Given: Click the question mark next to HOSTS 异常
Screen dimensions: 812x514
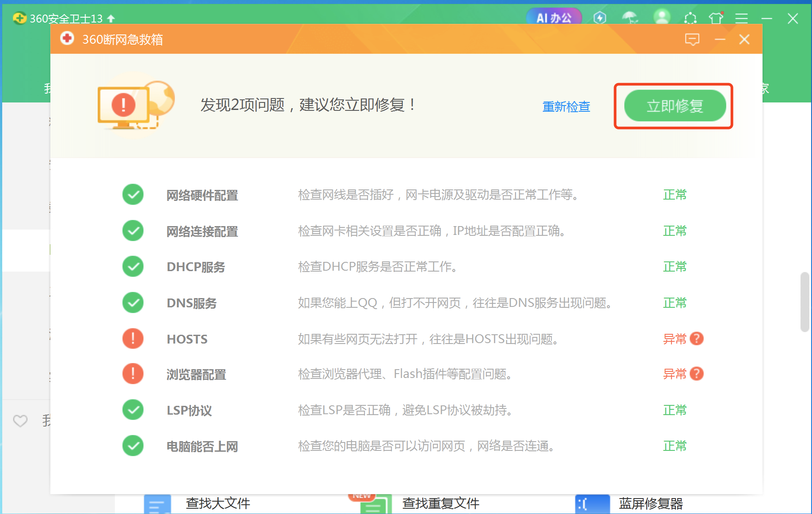Looking at the screenshot, I should point(697,339).
